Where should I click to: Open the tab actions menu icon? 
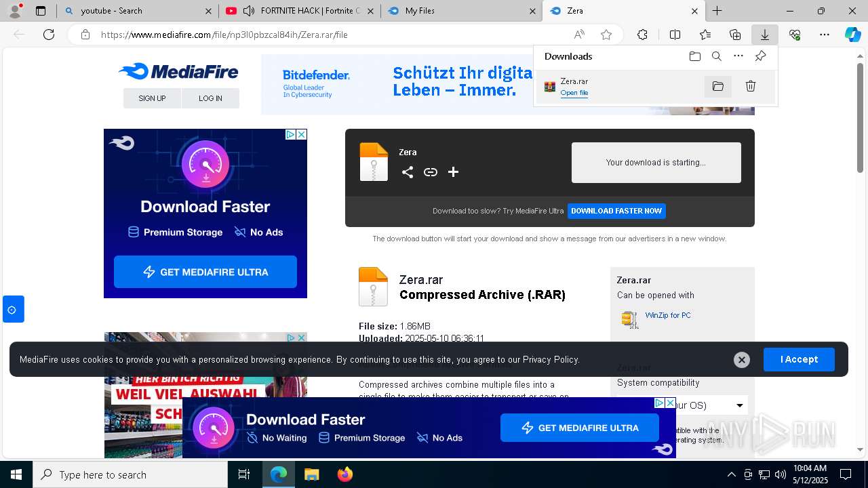coord(41,11)
